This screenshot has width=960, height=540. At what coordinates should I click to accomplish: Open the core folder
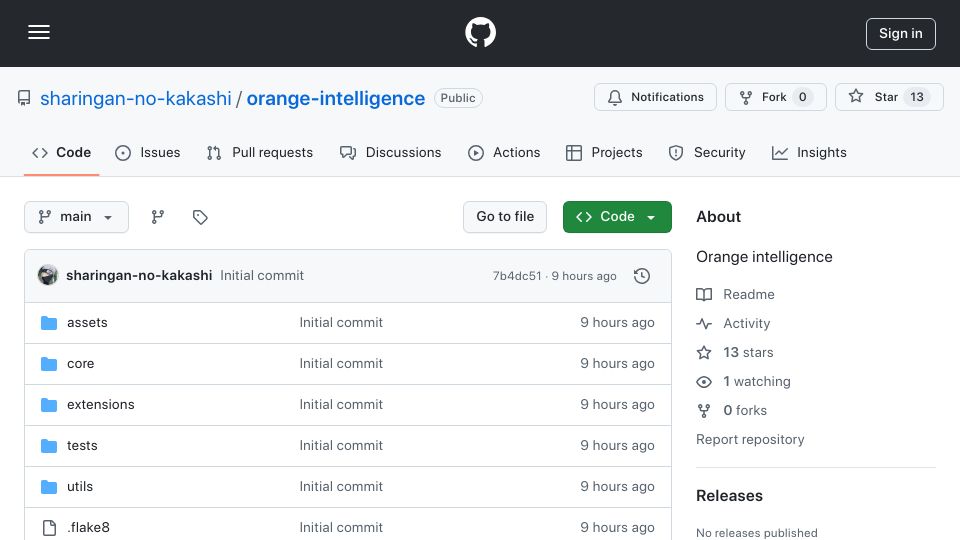[x=80, y=364]
